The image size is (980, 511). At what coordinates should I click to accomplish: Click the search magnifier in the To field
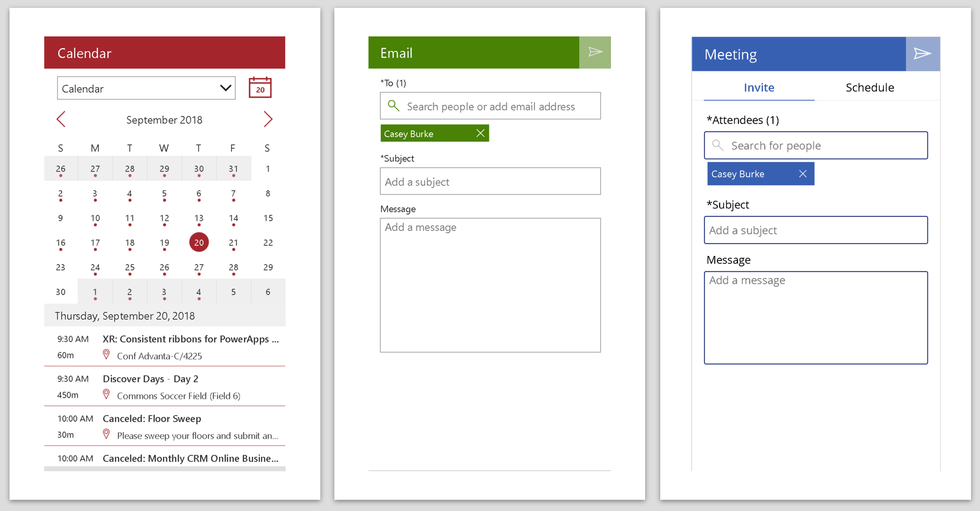pyautogui.click(x=394, y=105)
